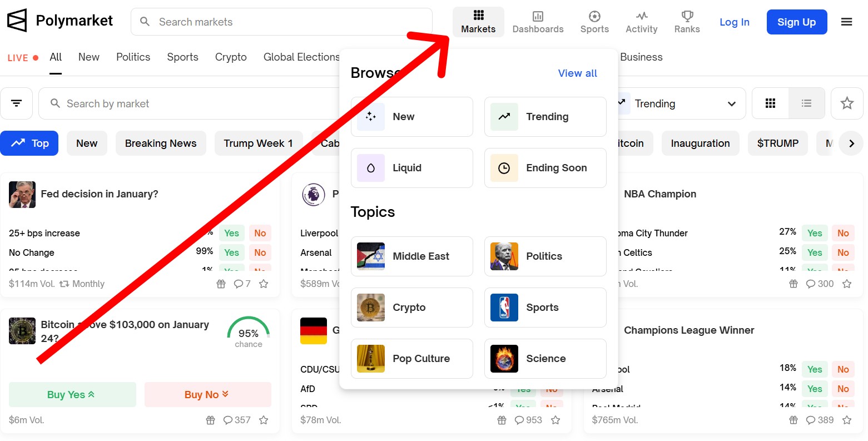
Task: Open the Sports topic card
Action: [x=545, y=308]
